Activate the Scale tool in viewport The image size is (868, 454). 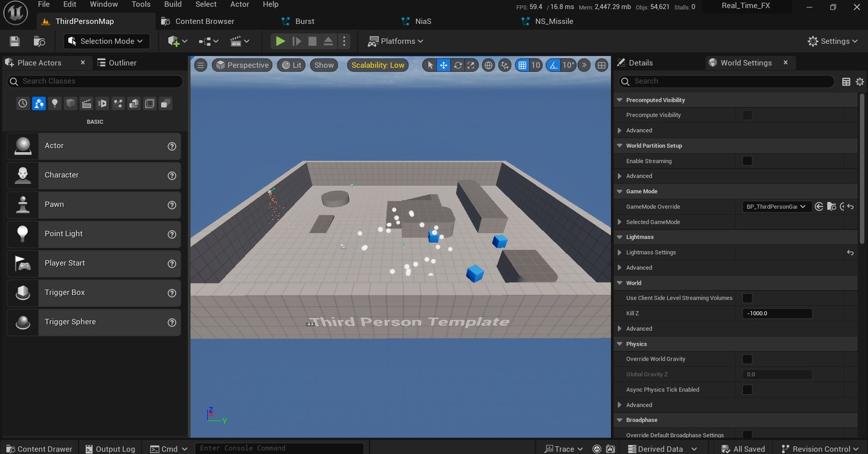pyautogui.click(x=471, y=65)
